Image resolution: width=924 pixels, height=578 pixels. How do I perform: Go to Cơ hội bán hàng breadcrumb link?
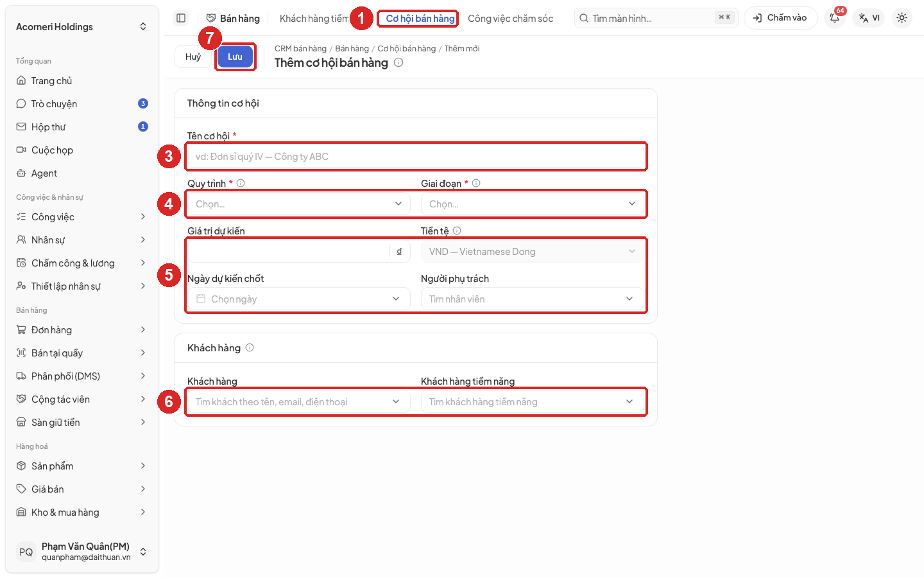(407, 49)
